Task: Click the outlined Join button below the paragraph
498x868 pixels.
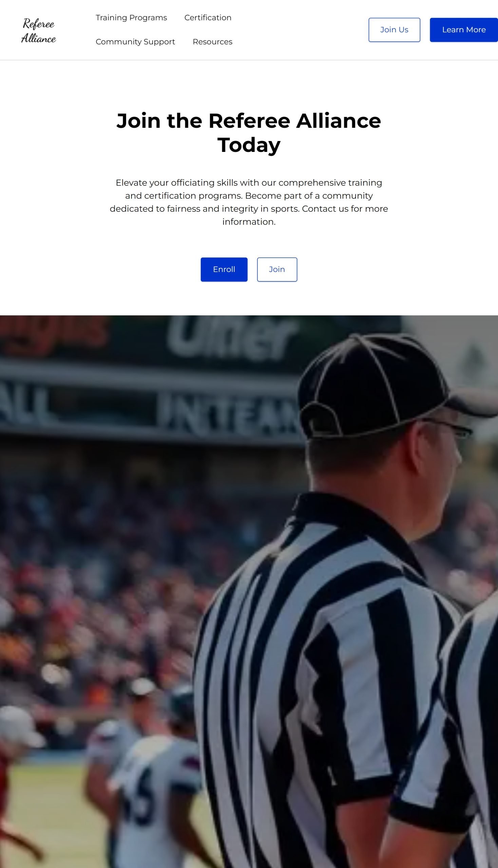Action: click(x=277, y=270)
